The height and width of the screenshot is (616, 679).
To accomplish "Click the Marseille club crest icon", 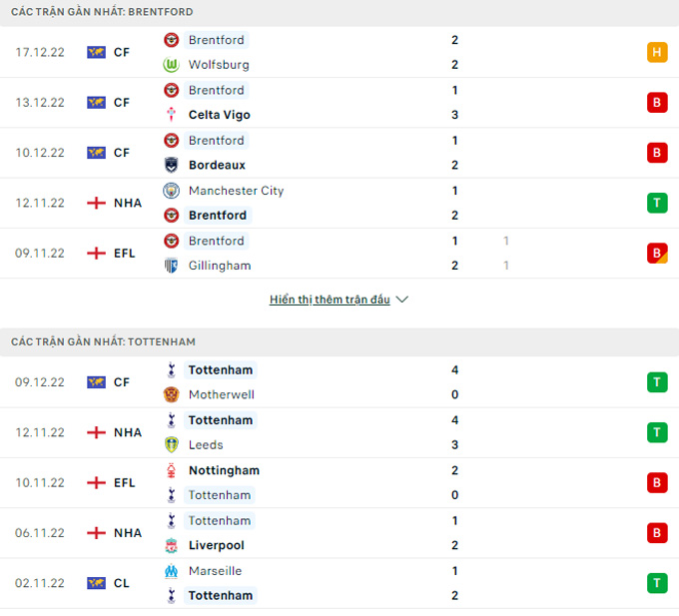I will [x=172, y=571].
